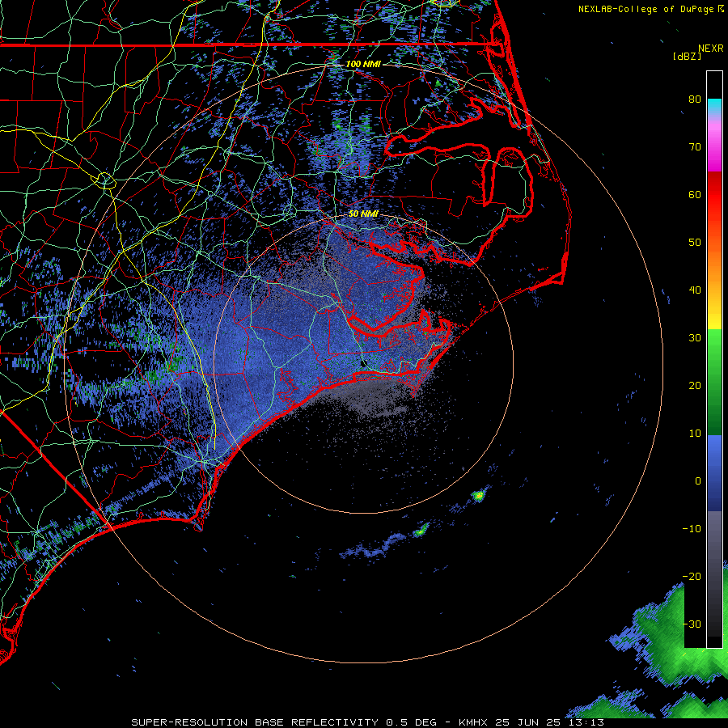Viewport: 728px width, 728px height.
Task: Click the SUPER-RESOLUTION BASE REFLECTIVITY caption text
Action: point(255,722)
